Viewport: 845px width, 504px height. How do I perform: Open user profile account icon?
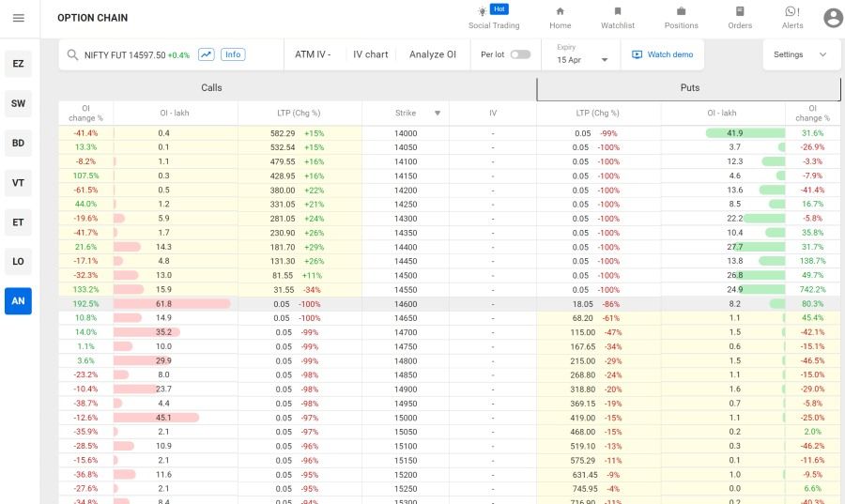coord(833,18)
